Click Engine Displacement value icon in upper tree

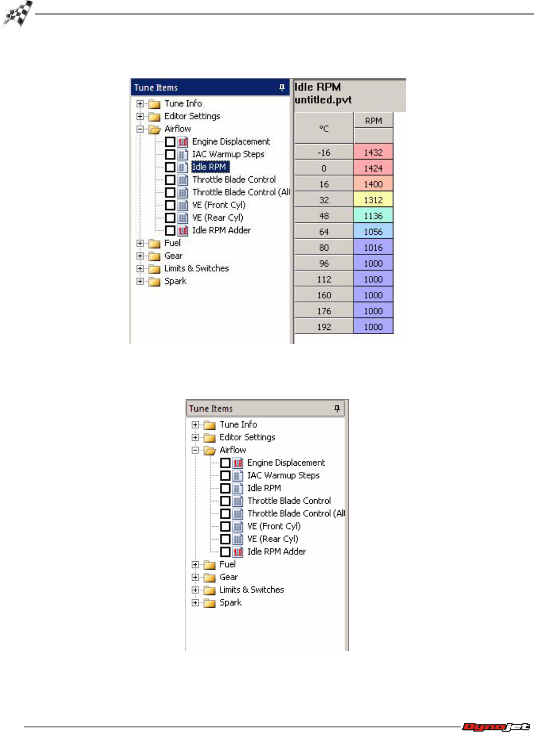[x=183, y=141]
